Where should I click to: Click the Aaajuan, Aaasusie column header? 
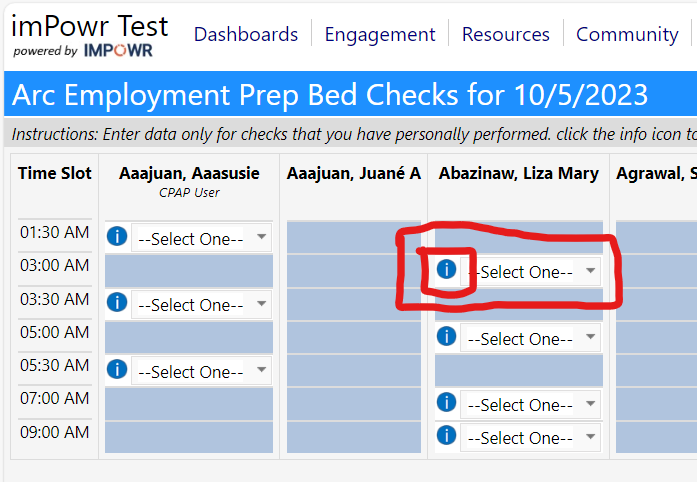click(189, 173)
